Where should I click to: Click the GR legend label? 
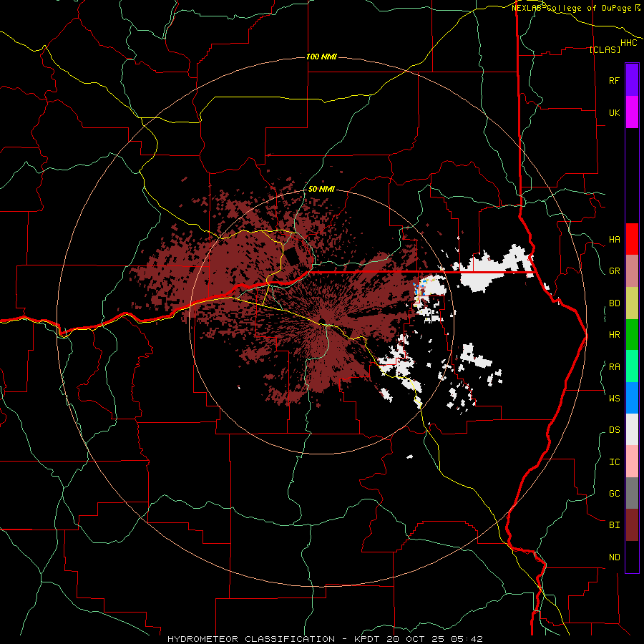coord(614,271)
